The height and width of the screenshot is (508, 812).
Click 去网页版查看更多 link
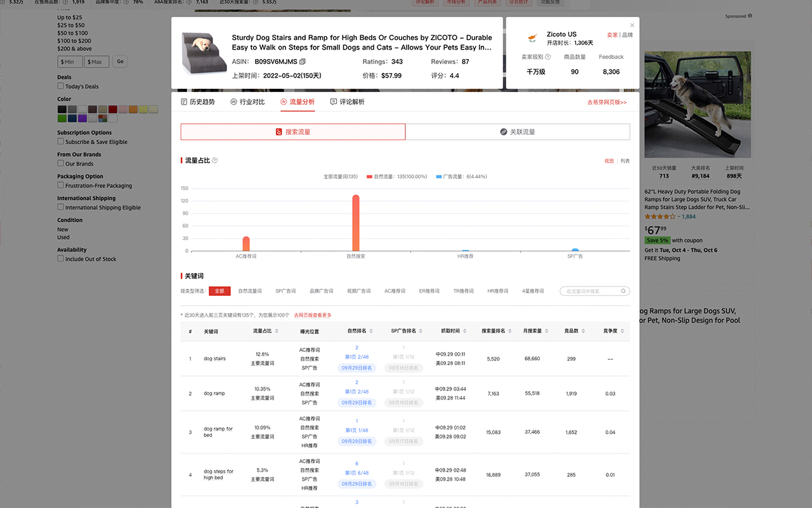tap(312, 315)
